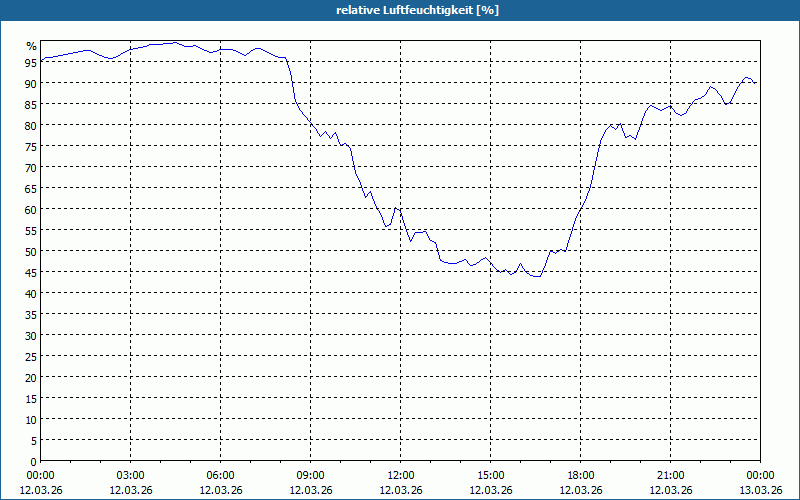Click the '12.03.26' date under '12:00'

click(x=401, y=490)
